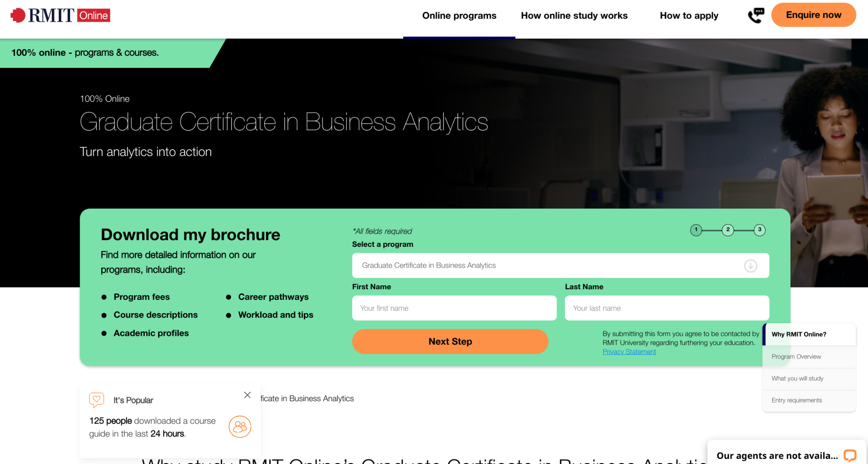Screen dimensions: 868x464
Task: Open 'How online study works' navigation menu
Action: [x=573, y=16]
